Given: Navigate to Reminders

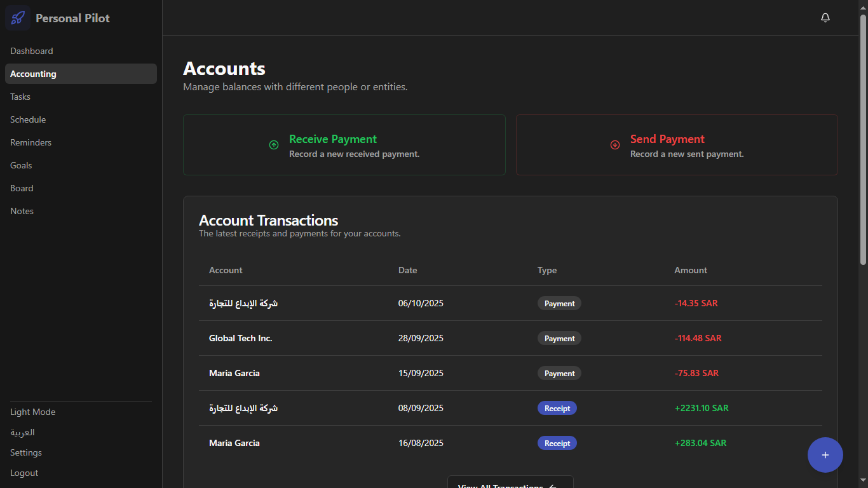Looking at the screenshot, I should pos(31,142).
